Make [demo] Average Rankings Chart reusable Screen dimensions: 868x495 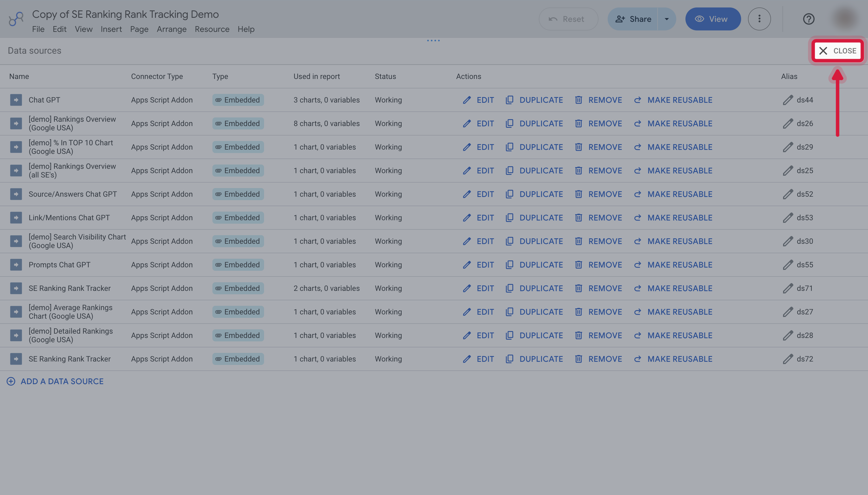coord(673,312)
